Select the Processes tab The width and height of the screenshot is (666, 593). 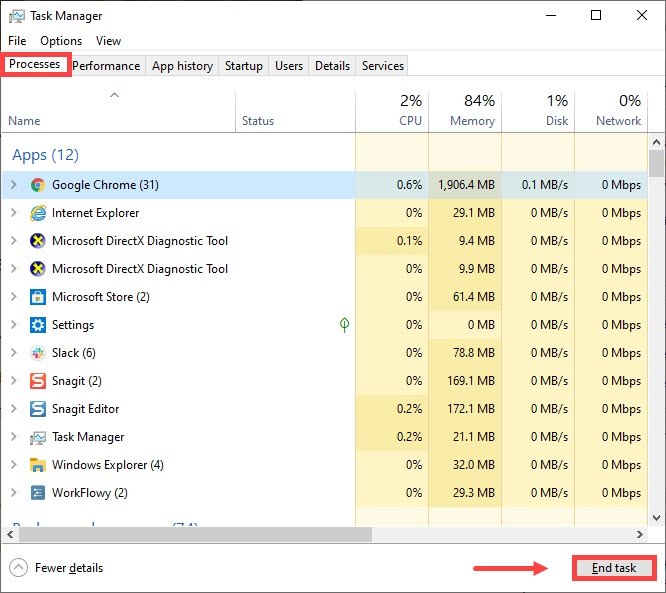35,64
